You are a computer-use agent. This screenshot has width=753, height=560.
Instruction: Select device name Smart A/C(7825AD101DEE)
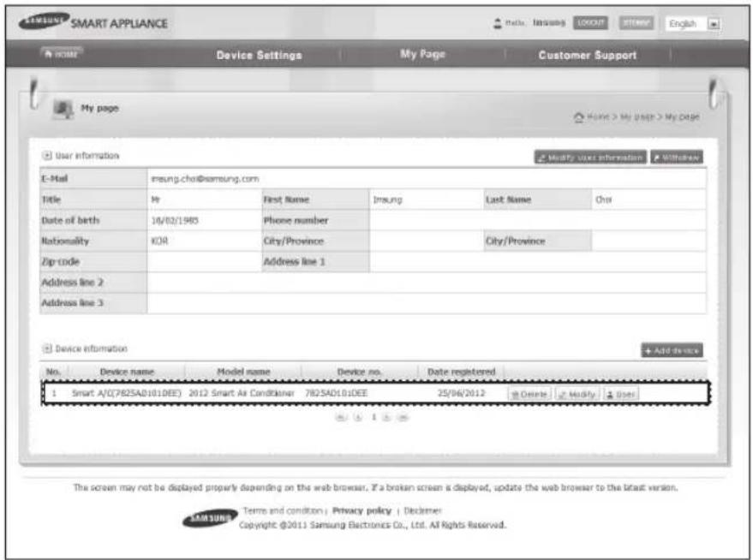(x=126, y=394)
